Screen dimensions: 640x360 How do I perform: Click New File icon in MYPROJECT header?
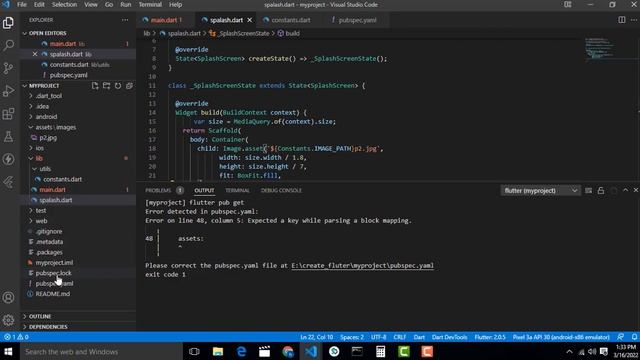pos(95,86)
